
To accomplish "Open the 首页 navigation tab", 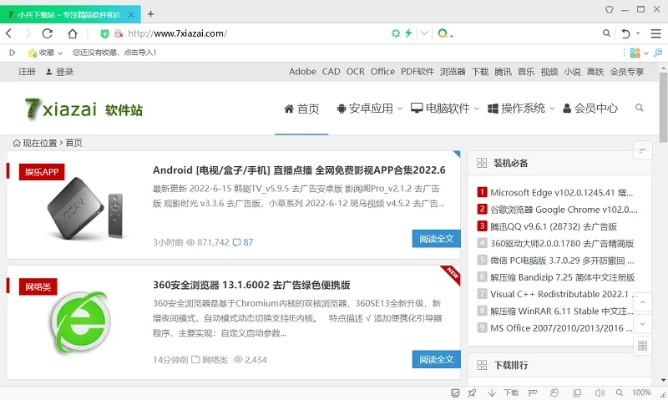I will [301, 109].
